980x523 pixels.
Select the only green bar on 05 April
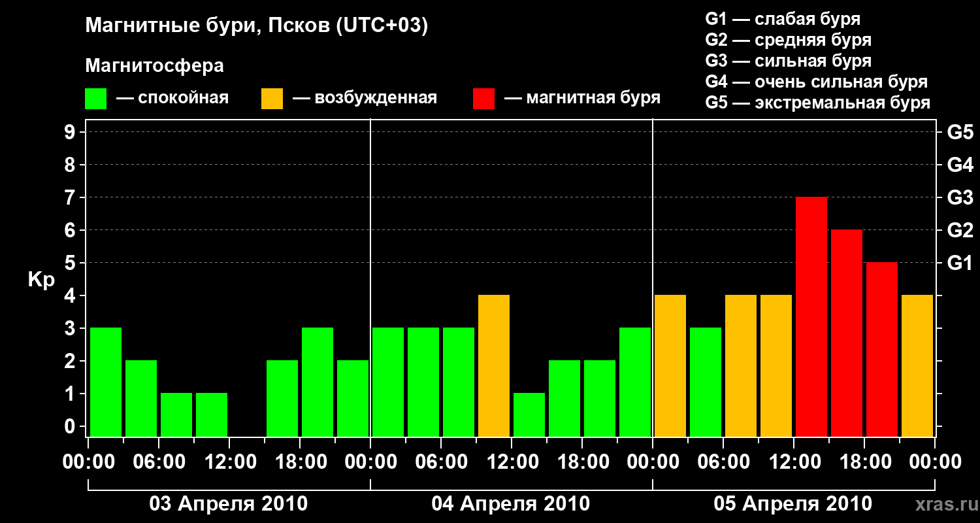706,382
